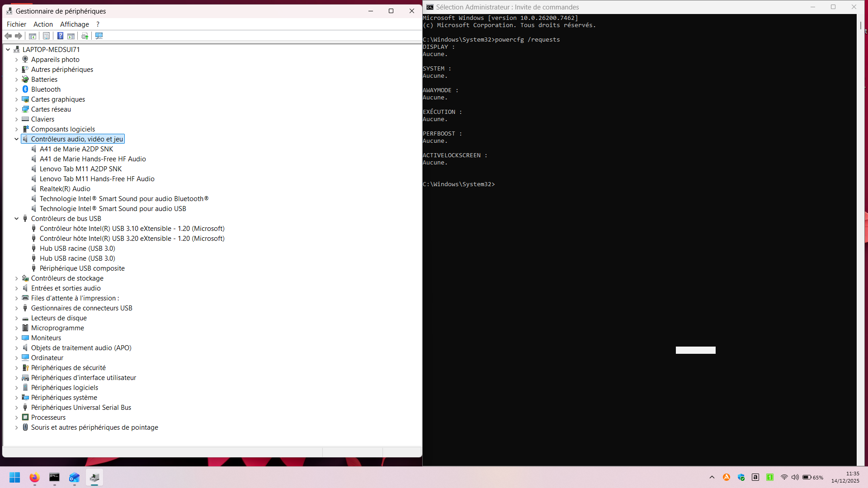Click the battery 65% tray indicator
The width and height of the screenshot is (868, 488).
tap(813, 477)
